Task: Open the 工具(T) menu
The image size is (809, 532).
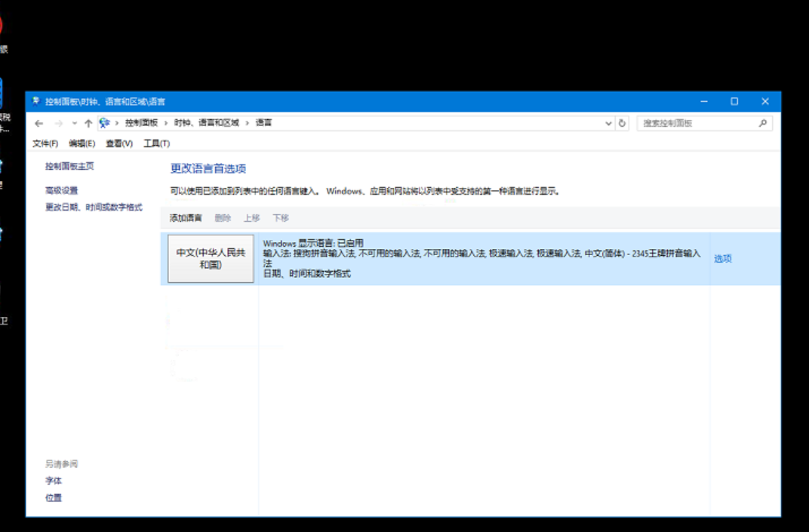Action: [157, 143]
